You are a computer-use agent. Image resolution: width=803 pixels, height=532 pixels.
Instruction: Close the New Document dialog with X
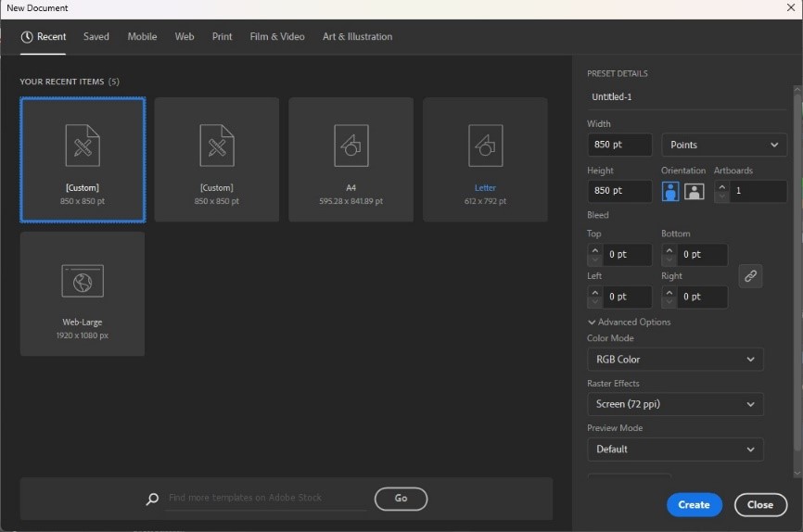791,7
